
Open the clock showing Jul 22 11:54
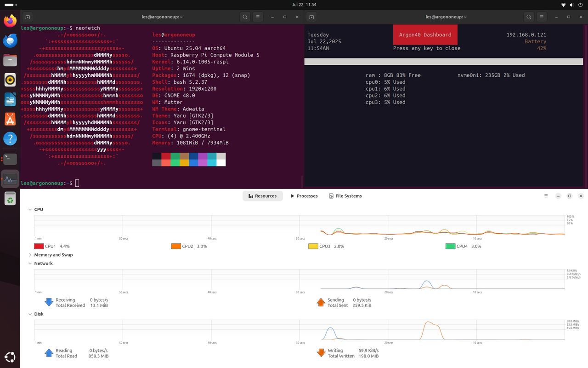click(304, 4)
